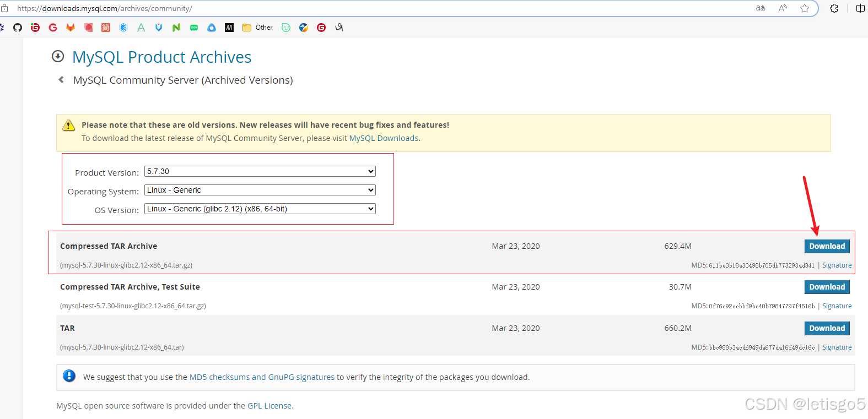
Task: Open the GitLab fox bookmark icon
Action: pyautogui.click(x=71, y=28)
